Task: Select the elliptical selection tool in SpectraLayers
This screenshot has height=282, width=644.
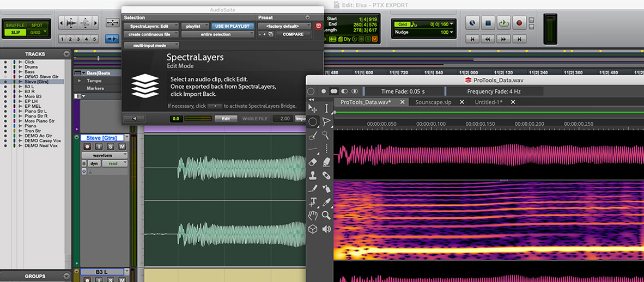Action: pyautogui.click(x=313, y=121)
